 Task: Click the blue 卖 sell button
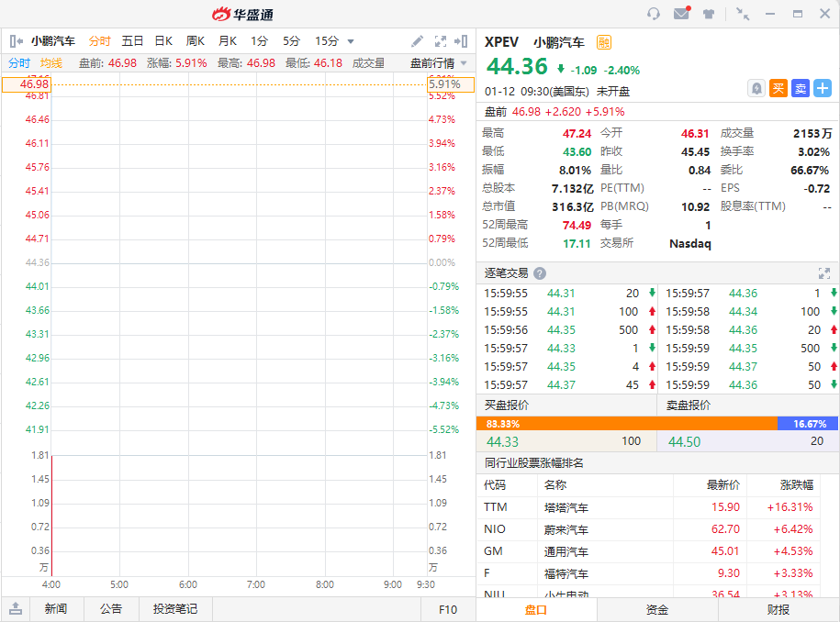(801, 88)
